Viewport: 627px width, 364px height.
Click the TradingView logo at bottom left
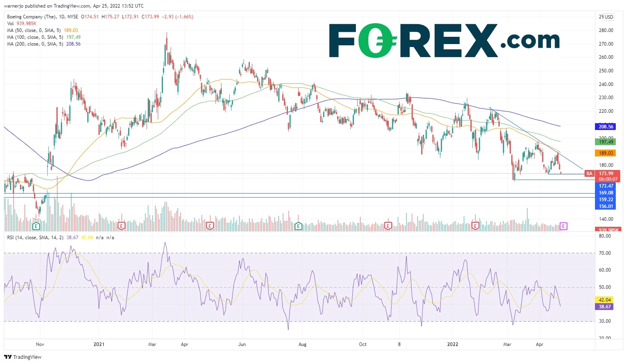point(23,357)
